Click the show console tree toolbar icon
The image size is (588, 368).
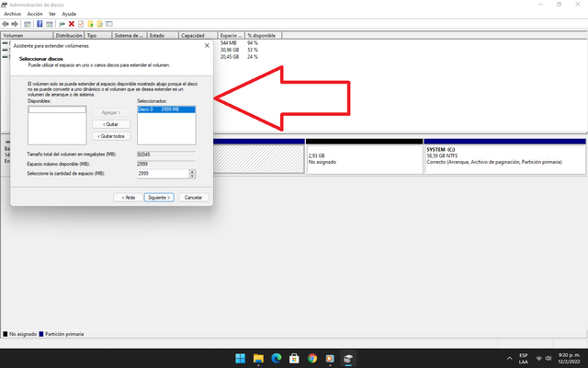[28, 24]
